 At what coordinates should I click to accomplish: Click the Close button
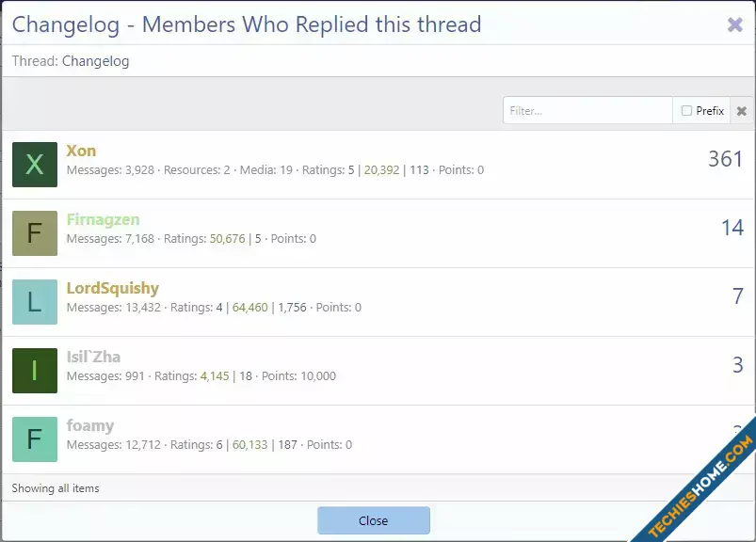[374, 520]
